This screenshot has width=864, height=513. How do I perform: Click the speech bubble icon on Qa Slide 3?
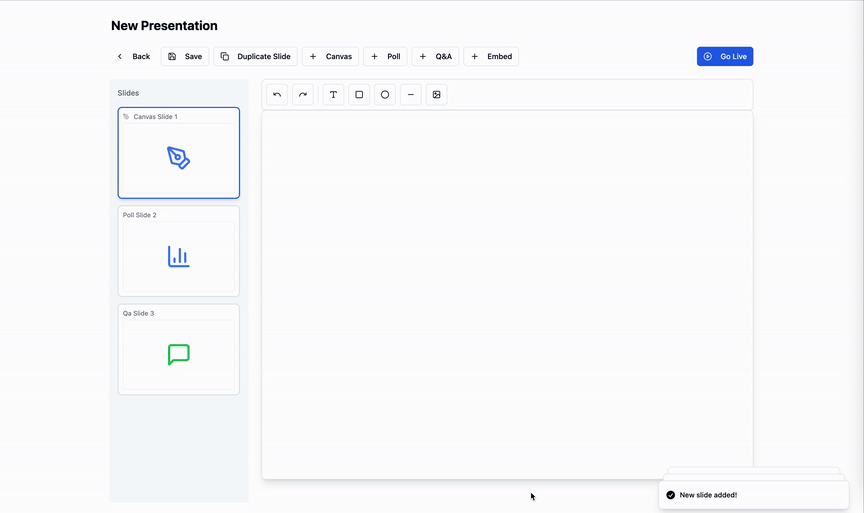click(x=179, y=354)
